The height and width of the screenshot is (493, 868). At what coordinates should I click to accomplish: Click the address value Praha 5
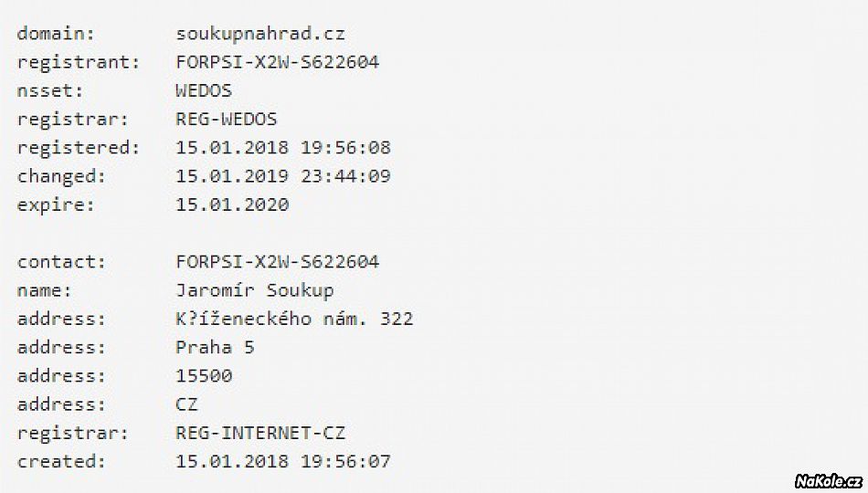pyautogui.click(x=215, y=347)
